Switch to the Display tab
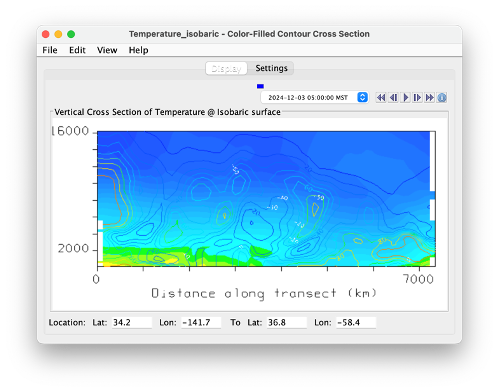This screenshot has width=498, height=392. click(x=226, y=68)
